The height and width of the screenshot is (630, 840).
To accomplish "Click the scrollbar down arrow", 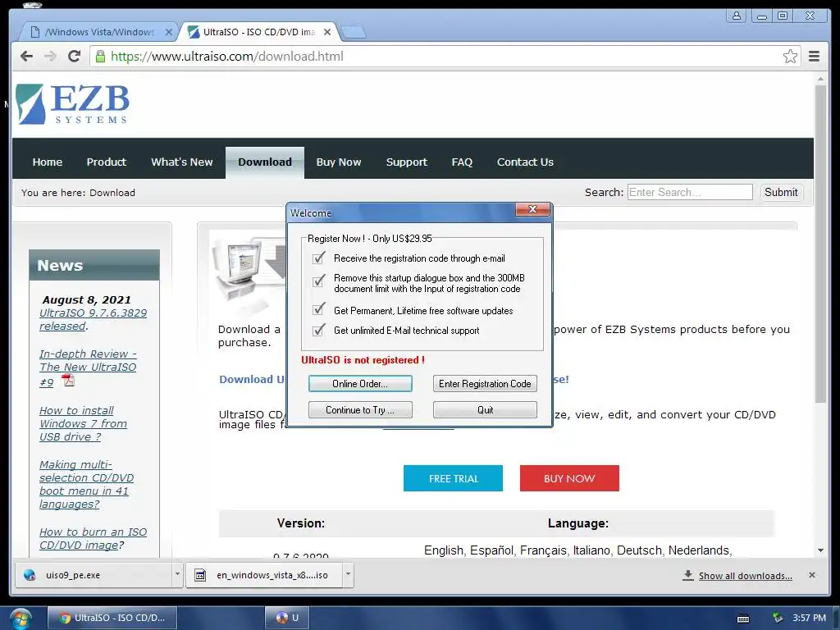I will pos(820,550).
